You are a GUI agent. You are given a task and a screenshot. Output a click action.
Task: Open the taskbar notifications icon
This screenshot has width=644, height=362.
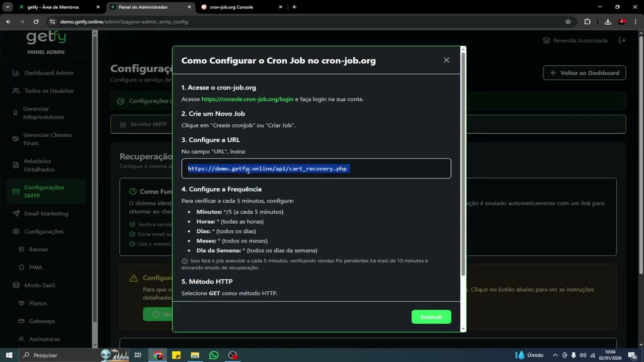coord(632,355)
